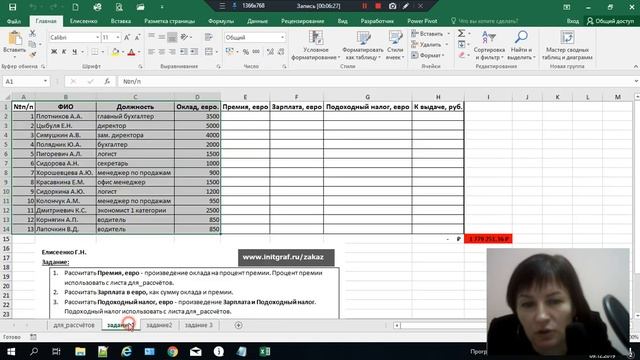The height and width of the screenshot is (360, 640).
Task: Collapse the ribbon with the chevron
Action: (636, 66)
